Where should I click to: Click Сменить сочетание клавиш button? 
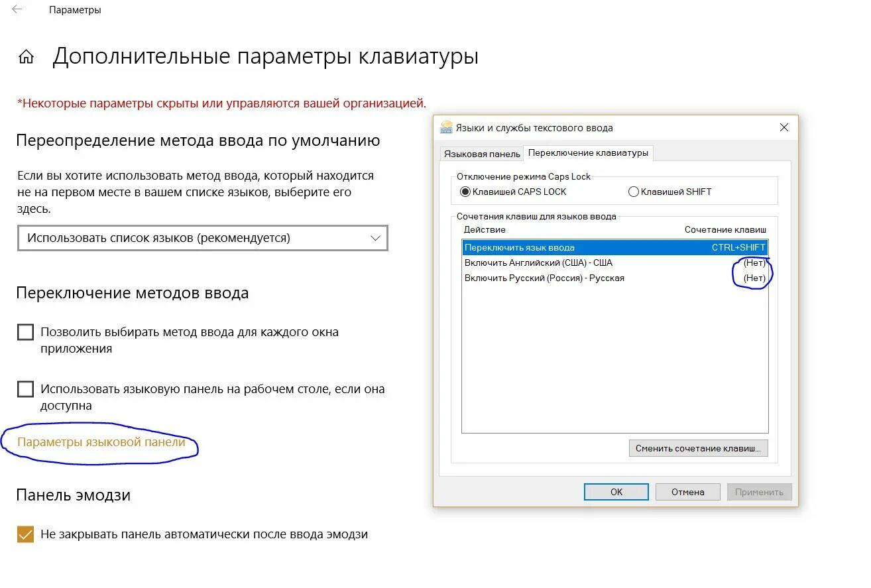699,448
